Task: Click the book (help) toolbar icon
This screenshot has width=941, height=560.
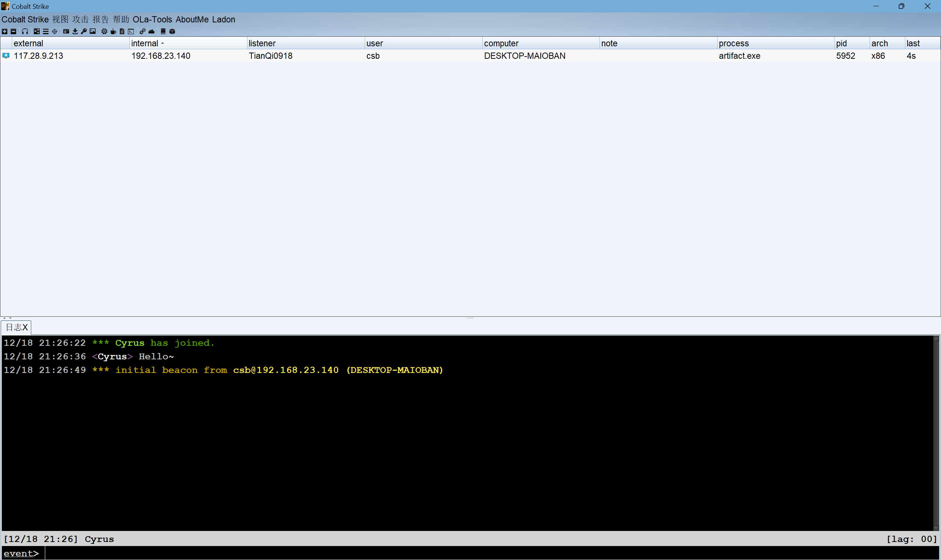Action: click(x=163, y=31)
